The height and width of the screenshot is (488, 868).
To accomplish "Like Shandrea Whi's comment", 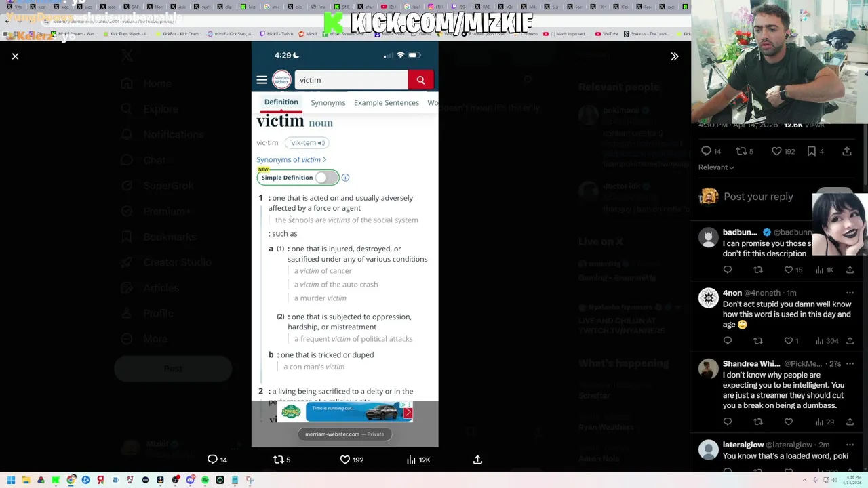I will pos(789,422).
